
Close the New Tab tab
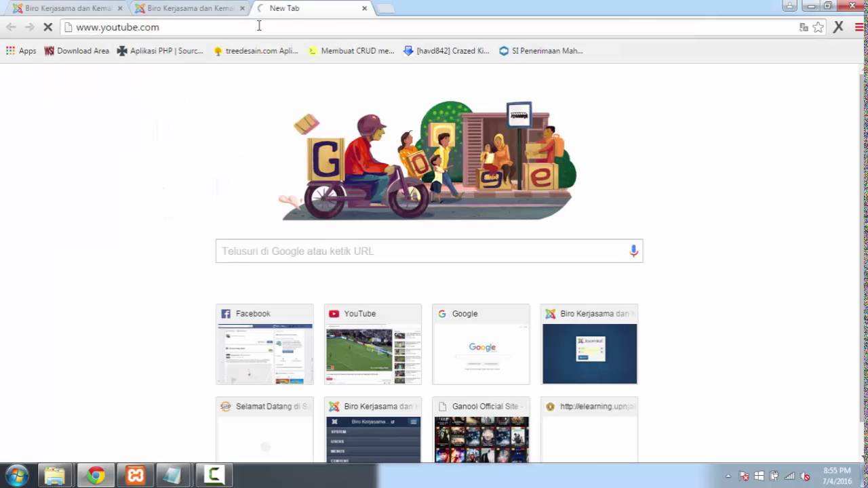[x=364, y=8]
